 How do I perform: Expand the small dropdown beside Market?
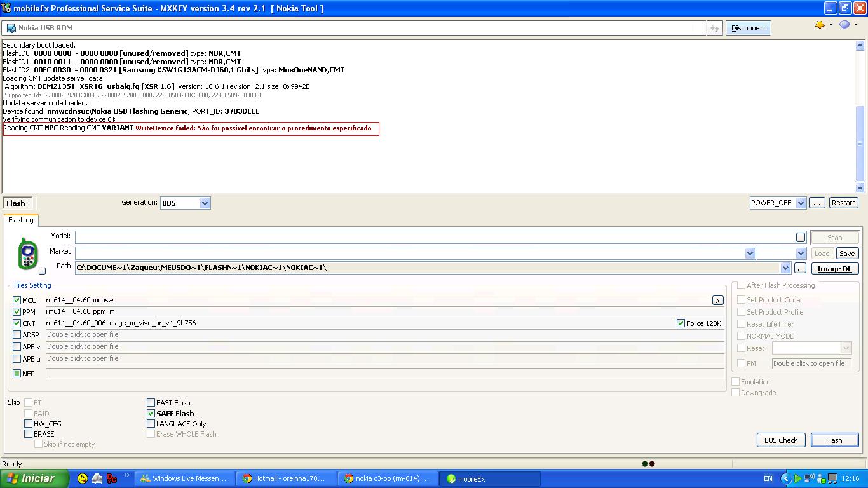[801, 253]
